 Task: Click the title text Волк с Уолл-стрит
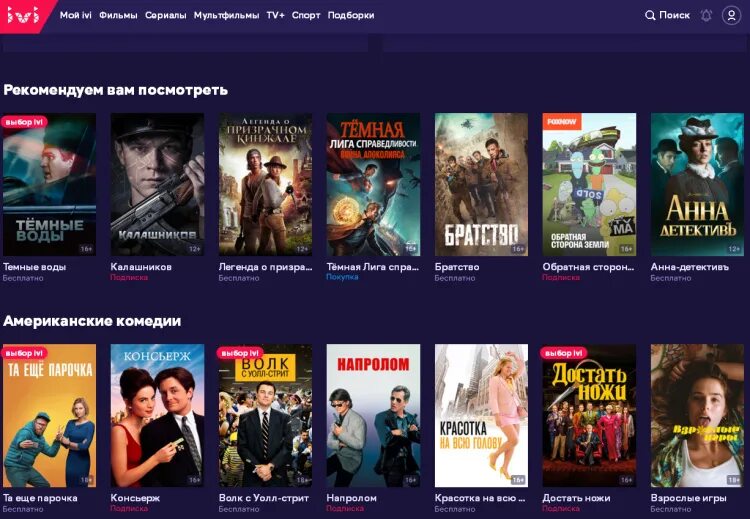[x=264, y=498]
